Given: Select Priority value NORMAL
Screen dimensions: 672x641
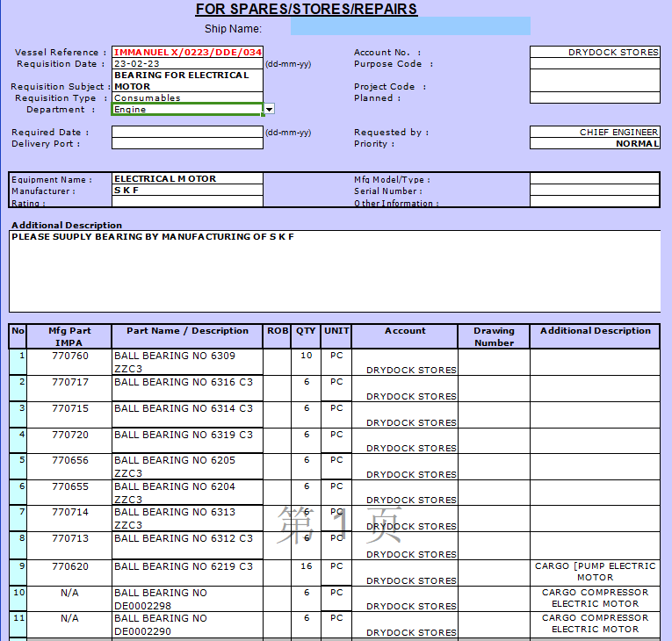Looking at the screenshot, I should pos(595,143).
